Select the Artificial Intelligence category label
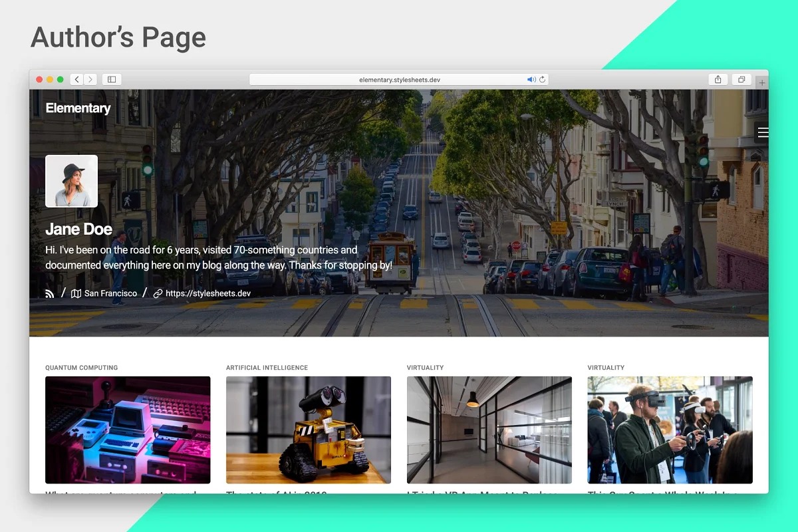This screenshot has height=532, width=798. pos(267,368)
